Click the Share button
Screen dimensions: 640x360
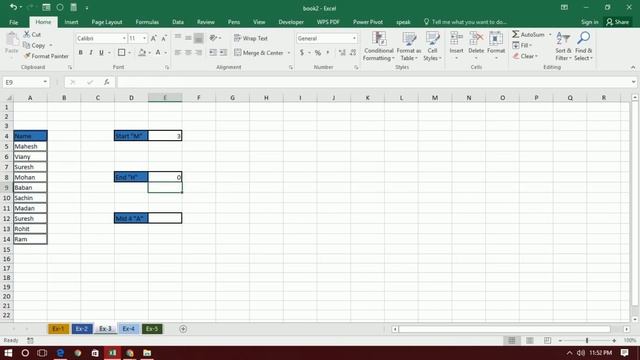click(x=618, y=22)
